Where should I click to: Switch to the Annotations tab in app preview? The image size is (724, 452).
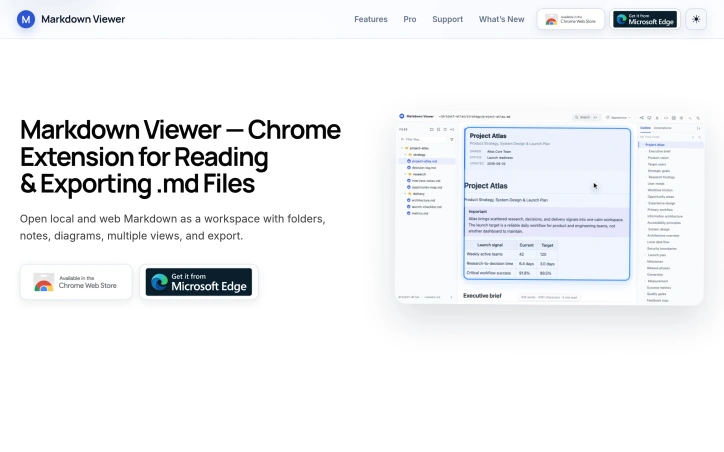[663, 128]
